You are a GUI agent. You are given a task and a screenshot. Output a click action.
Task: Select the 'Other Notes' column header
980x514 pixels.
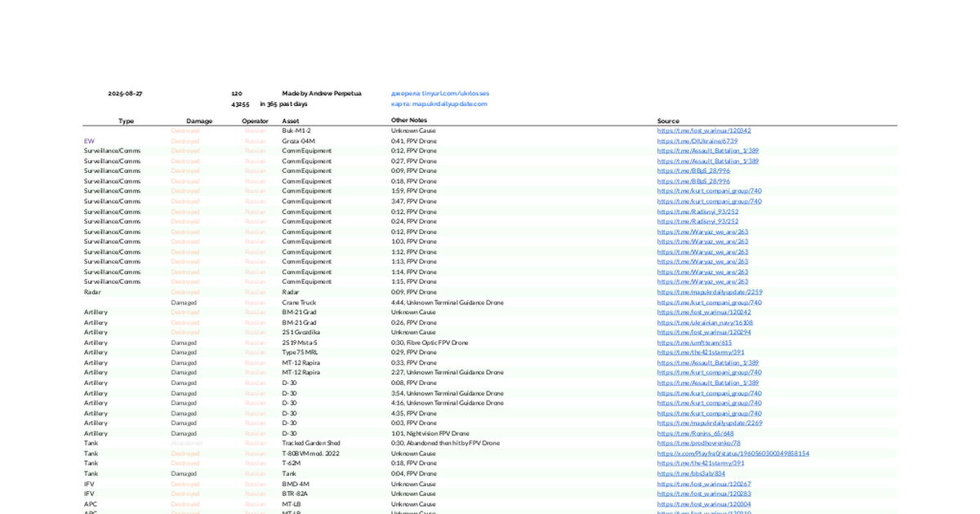409,121
